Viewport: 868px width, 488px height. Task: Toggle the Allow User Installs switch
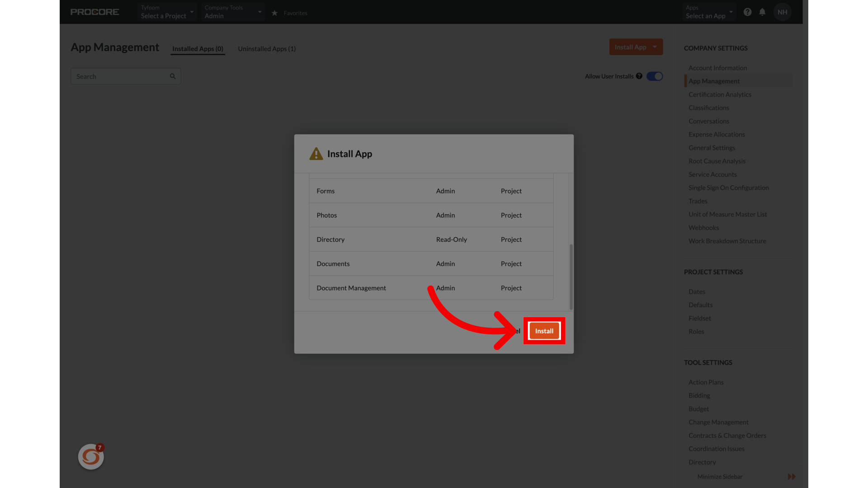click(655, 76)
